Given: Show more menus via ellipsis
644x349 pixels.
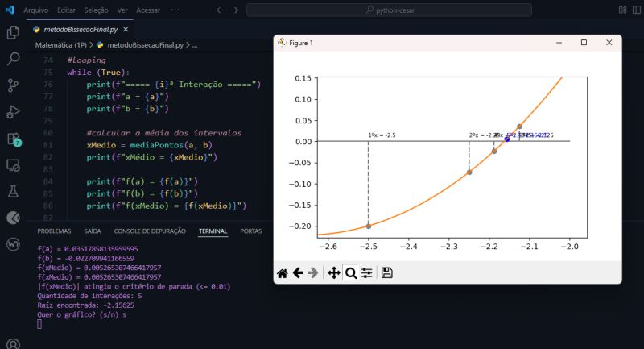Looking at the screenshot, I should click(175, 10).
